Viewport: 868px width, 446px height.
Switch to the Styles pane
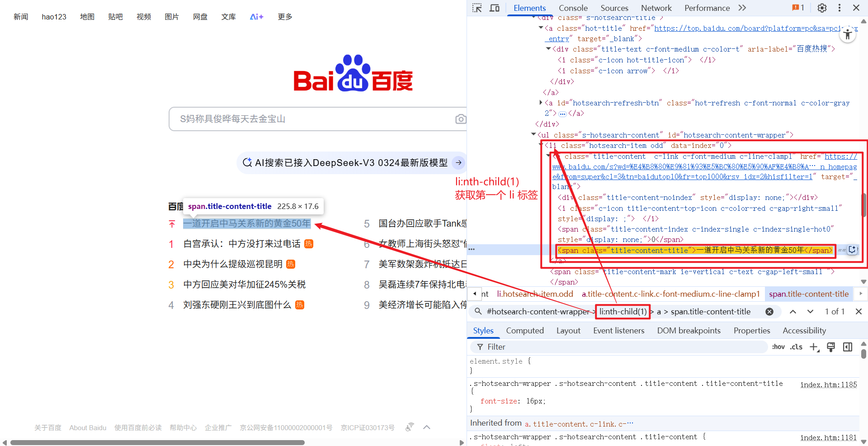(483, 331)
